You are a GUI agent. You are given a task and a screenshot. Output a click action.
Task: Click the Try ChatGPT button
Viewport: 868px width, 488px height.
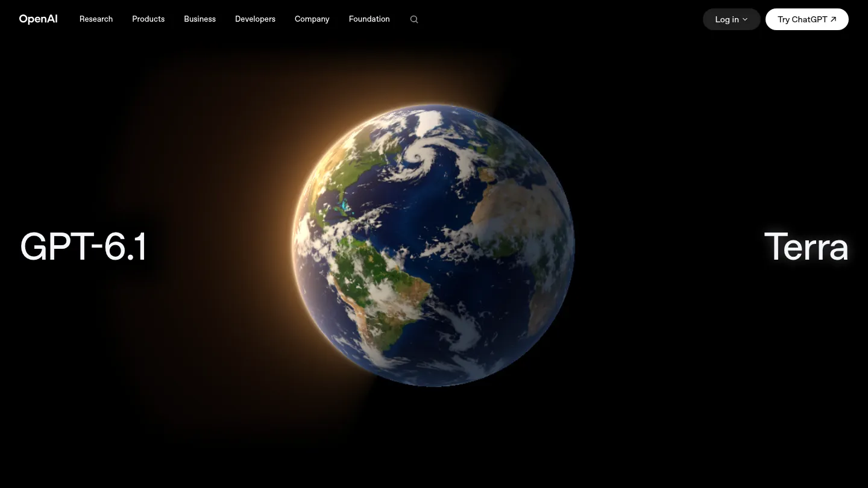tap(807, 19)
